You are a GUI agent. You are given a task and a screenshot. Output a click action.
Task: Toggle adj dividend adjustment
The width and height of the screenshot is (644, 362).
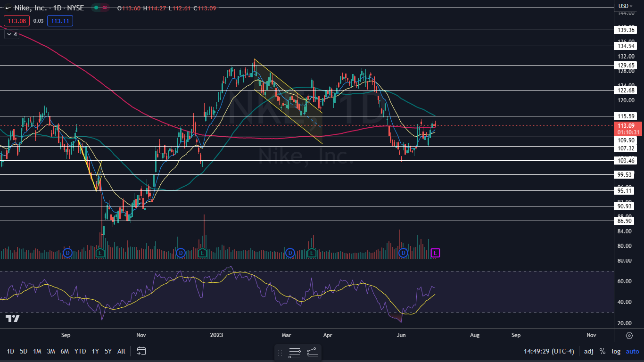589,351
